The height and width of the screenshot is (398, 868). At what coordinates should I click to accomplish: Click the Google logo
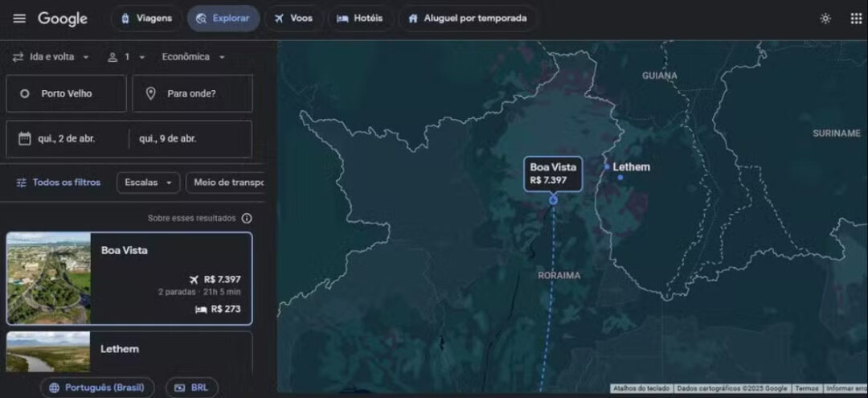pos(63,18)
